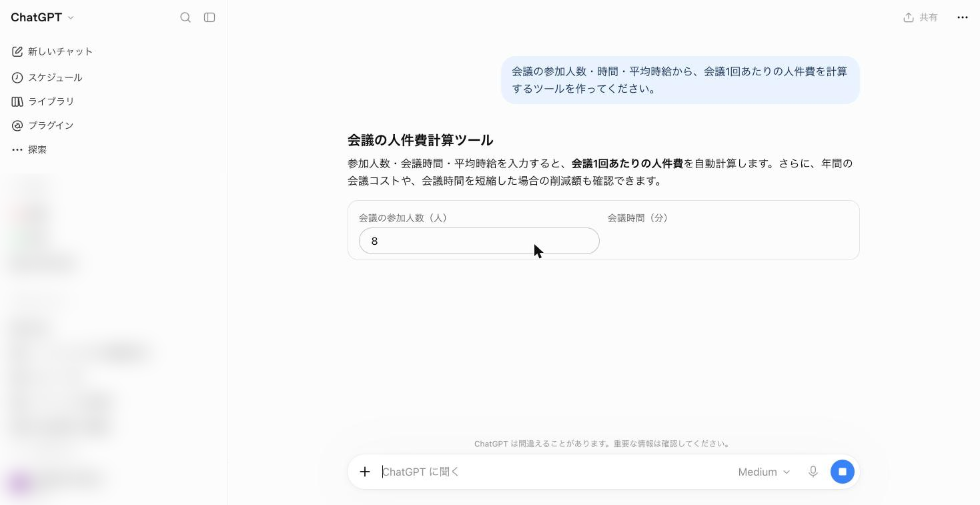Click the スケジュール clock icon
This screenshot has width=980, height=505.
[17, 77]
